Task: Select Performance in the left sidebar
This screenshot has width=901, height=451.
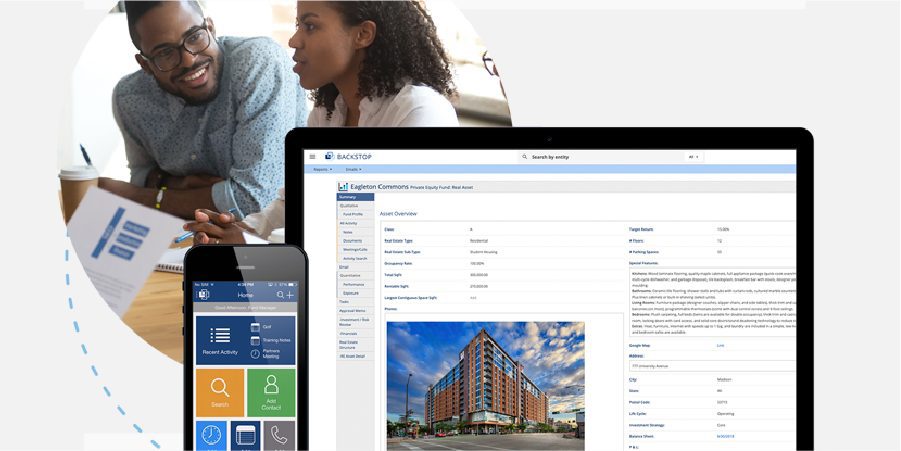Action: pos(354,284)
